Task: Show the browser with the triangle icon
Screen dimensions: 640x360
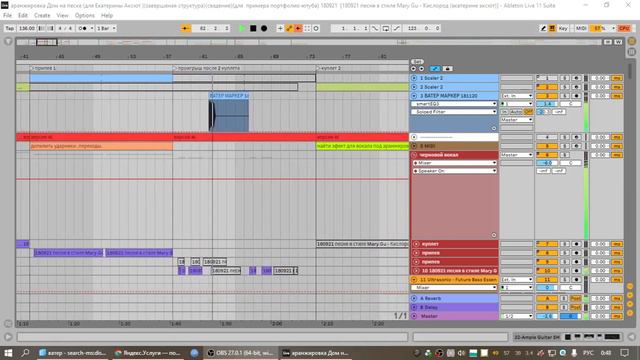Action: coord(8,42)
